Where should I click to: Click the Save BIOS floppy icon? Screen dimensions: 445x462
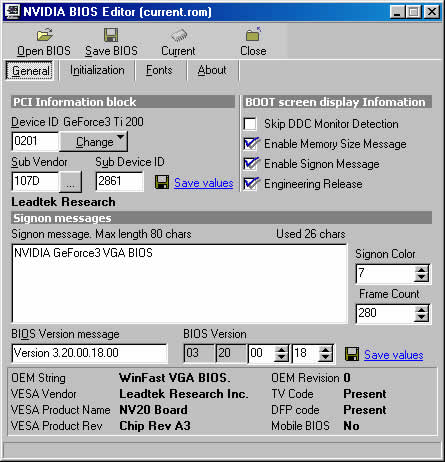pos(111,35)
